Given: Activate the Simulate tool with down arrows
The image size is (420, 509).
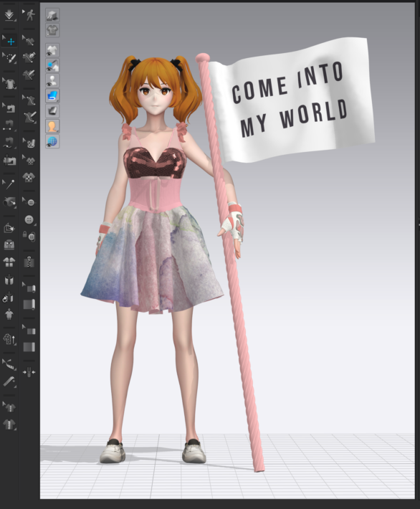Looking at the screenshot, I should tap(9, 15).
